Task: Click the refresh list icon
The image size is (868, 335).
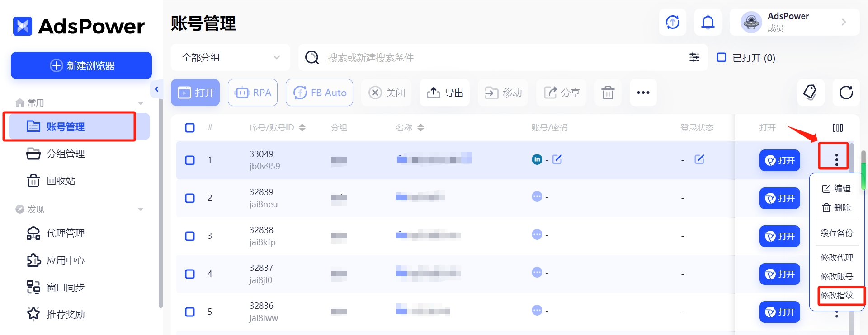Action: click(x=846, y=93)
